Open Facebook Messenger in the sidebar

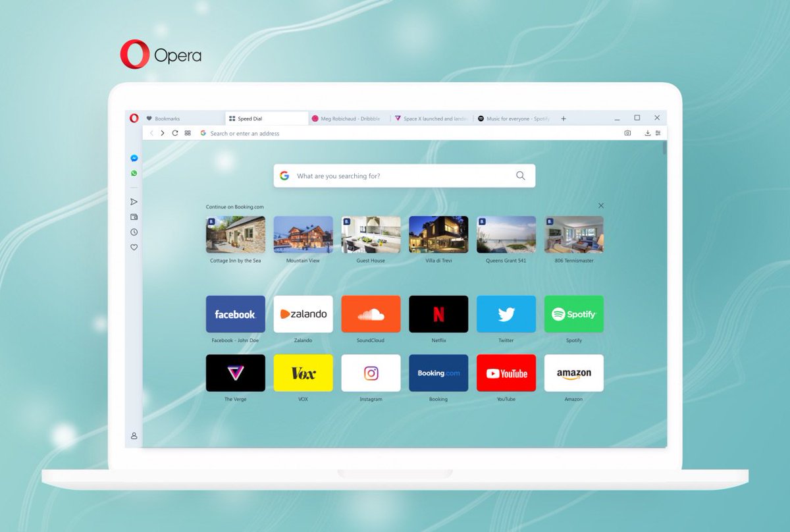coord(134,158)
